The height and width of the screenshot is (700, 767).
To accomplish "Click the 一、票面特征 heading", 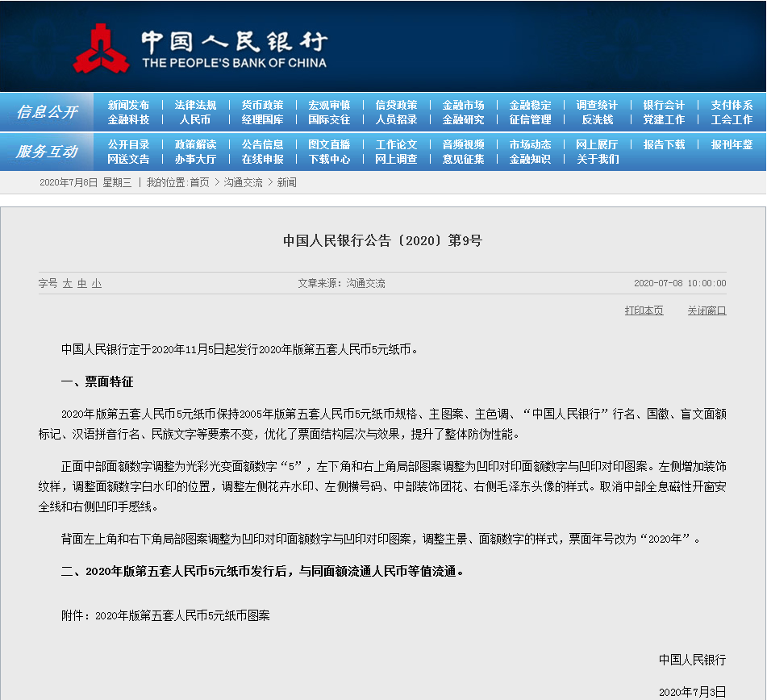I will (98, 381).
